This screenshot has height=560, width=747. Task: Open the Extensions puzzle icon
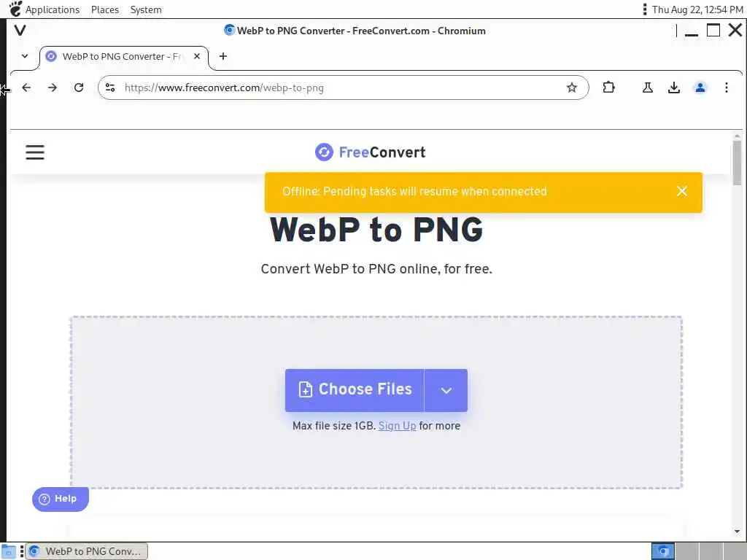(x=608, y=87)
